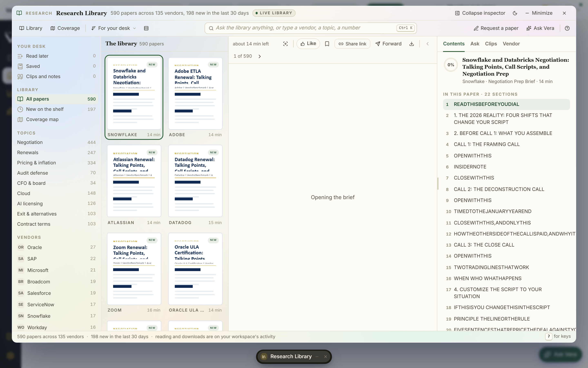This screenshot has height=368, width=588.
Task: Filter by Oracle vendor
Action: click(56, 247)
